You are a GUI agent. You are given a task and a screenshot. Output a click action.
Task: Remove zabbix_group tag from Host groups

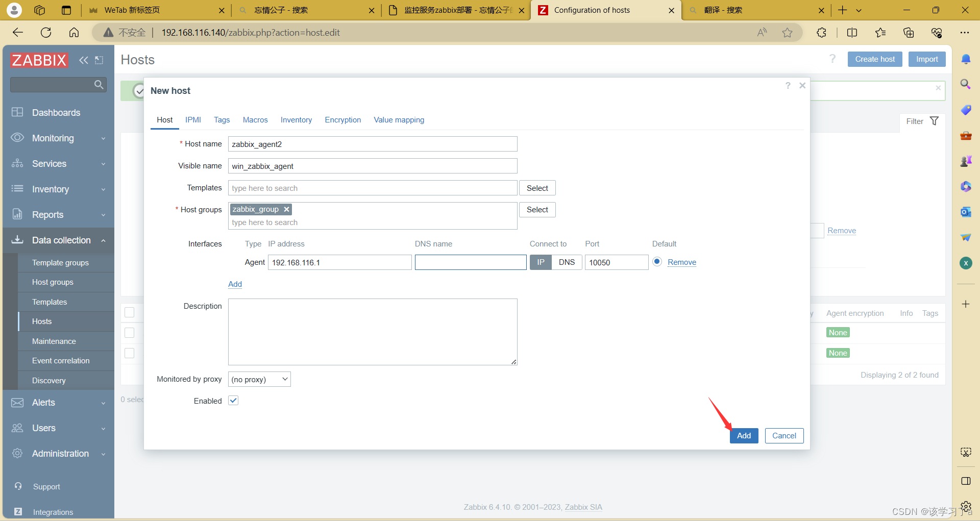tap(287, 209)
